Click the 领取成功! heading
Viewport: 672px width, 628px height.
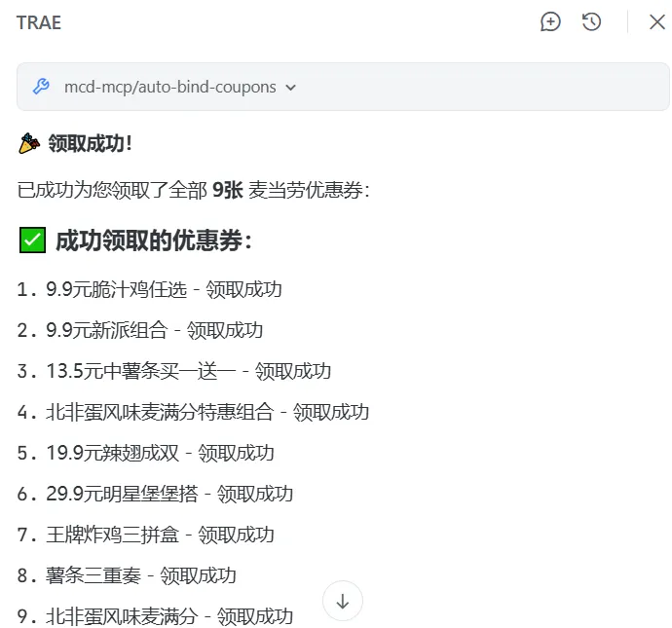(90, 143)
